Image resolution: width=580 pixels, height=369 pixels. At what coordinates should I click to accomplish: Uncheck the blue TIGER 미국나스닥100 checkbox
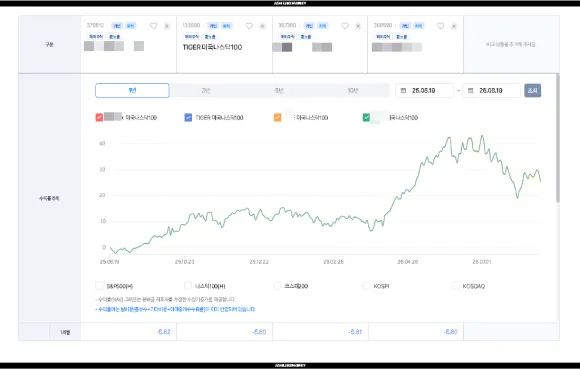click(x=188, y=118)
